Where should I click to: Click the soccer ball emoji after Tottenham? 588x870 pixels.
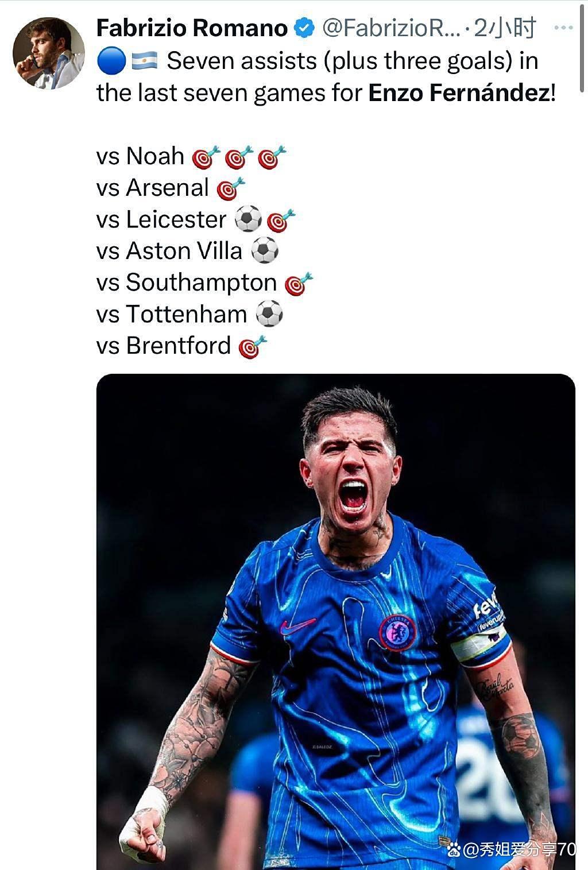coord(269,314)
